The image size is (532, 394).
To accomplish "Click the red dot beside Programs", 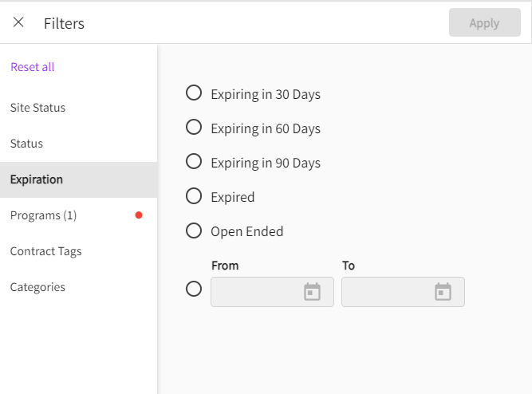I will pyautogui.click(x=139, y=215).
